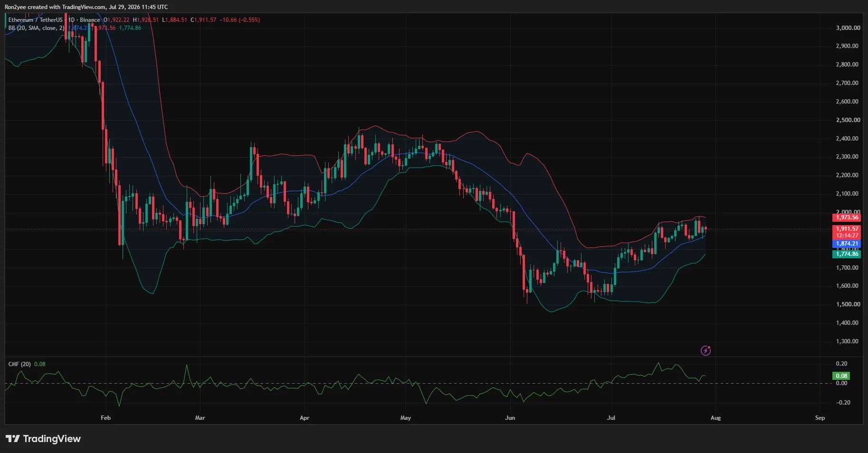Click the purple lightning event icon

click(706, 350)
